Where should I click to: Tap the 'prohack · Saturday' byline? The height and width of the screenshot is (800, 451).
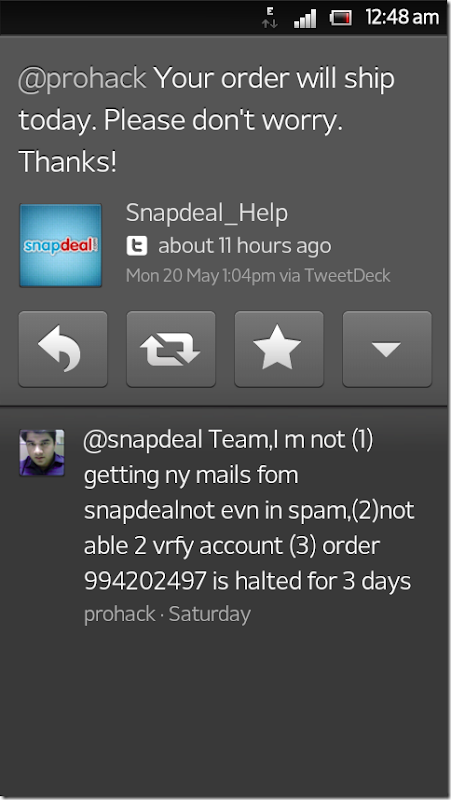coord(167,614)
